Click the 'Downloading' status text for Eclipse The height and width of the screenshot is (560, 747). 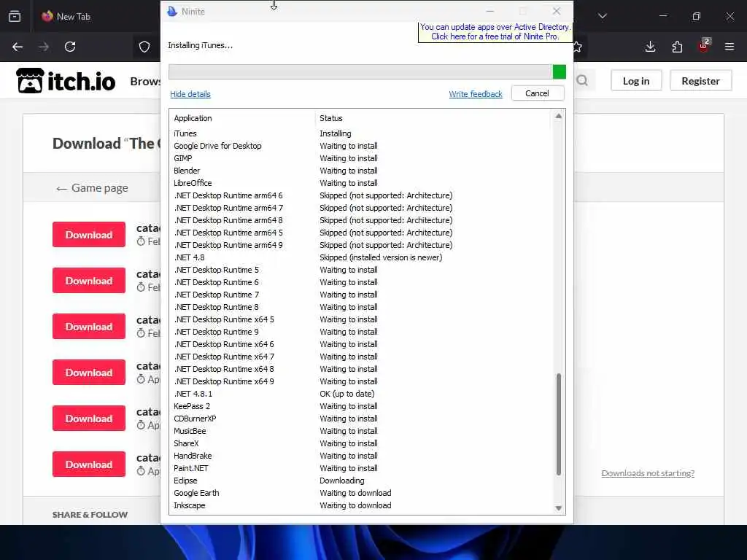pyautogui.click(x=342, y=481)
